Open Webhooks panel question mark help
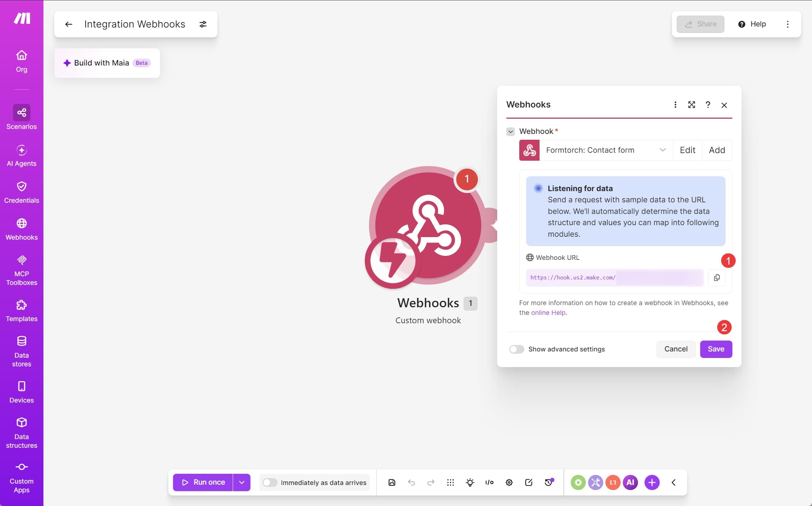The height and width of the screenshot is (506, 812). point(708,105)
